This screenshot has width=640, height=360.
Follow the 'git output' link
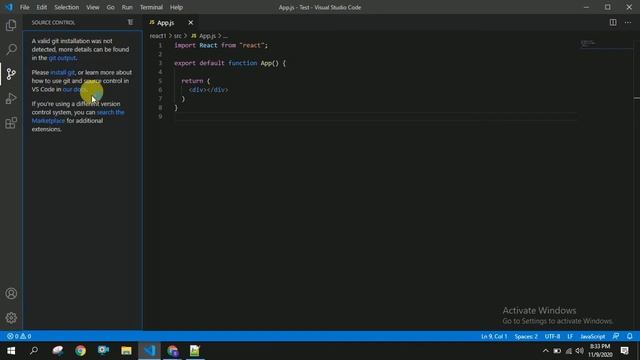point(62,58)
